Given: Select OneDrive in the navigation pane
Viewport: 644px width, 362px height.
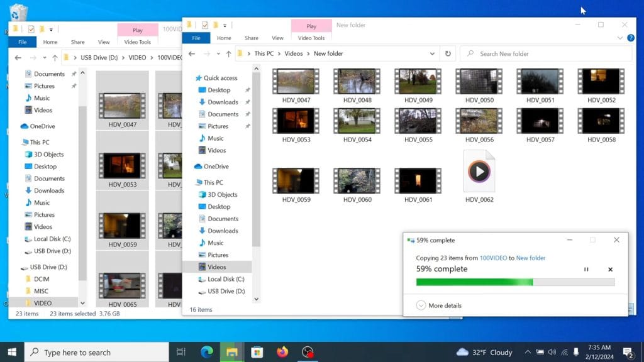Looking at the screenshot, I should pos(211,167).
